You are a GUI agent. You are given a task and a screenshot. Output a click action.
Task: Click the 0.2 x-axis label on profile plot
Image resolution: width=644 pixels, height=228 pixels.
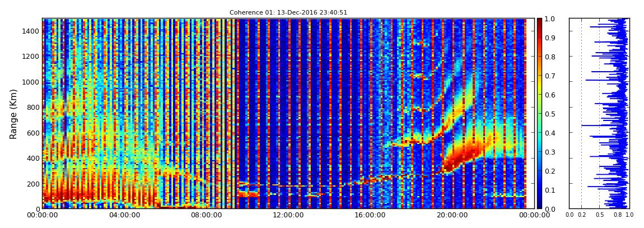click(x=581, y=215)
